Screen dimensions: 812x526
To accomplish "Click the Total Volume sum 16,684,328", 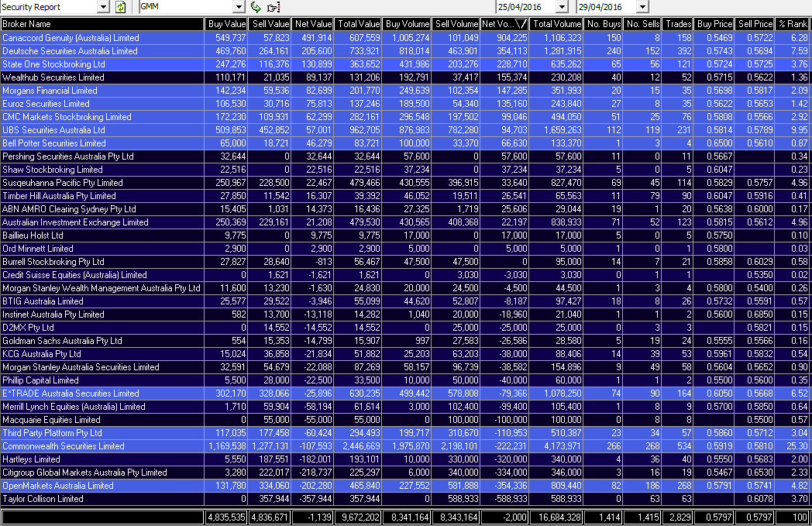I will point(556,517).
